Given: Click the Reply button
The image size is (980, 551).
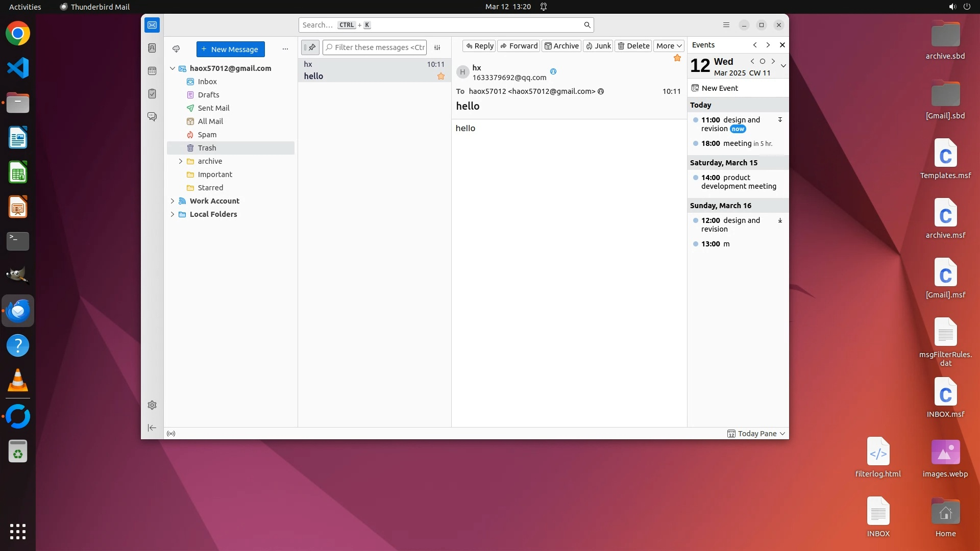Looking at the screenshot, I should pos(479,46).
